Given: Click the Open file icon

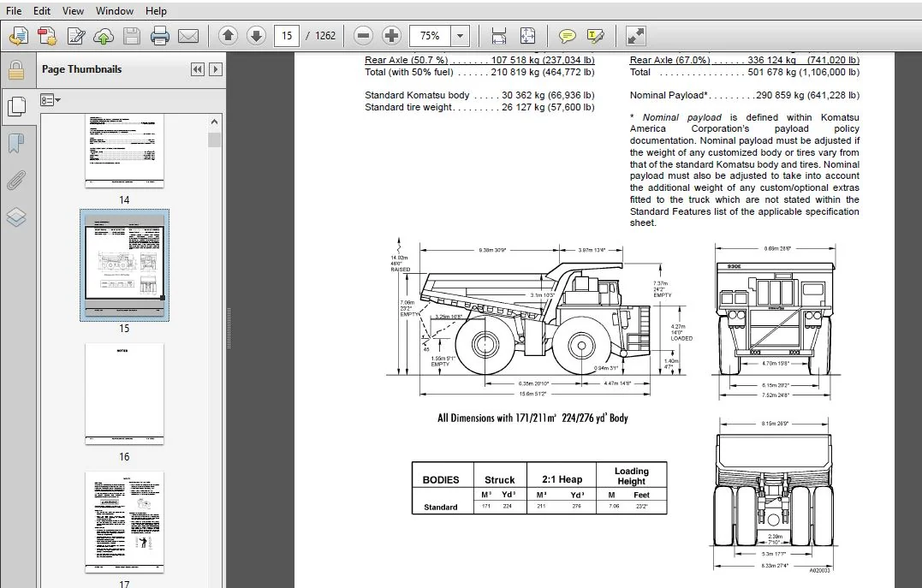Looking at the screenshot, I should tap(18, 36).
